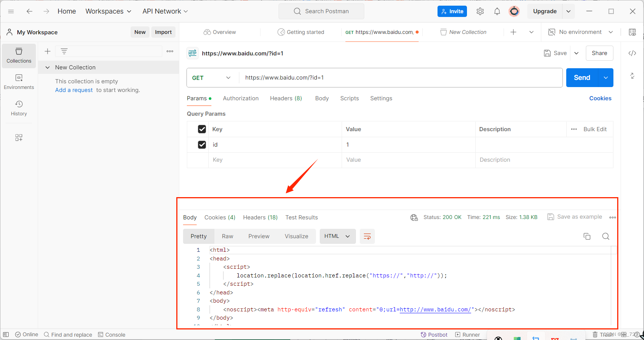This screenshot has height=340, width=644.
Task: Open the Headers (8) request tab
Action: [x=286, y=98]
